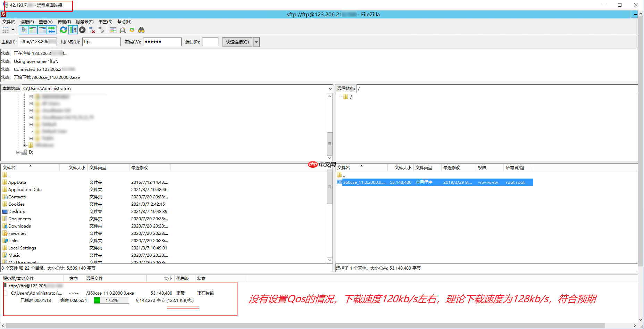Enable synchronized browsing
Viewport: 644px width, 329px height.
pyautogui.click(x=132, y=30)
